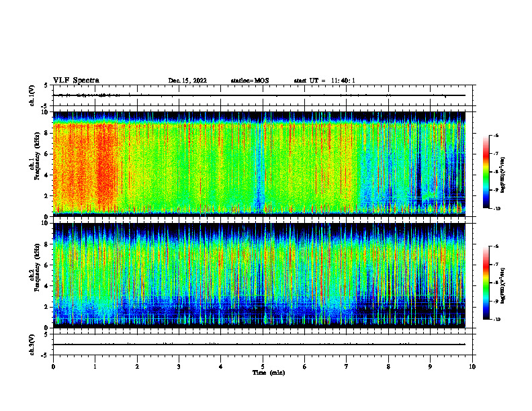Click the "Time (min)" axis label
Image resolution: width=532 pixels, height=411 pixels.
(269, 373)
